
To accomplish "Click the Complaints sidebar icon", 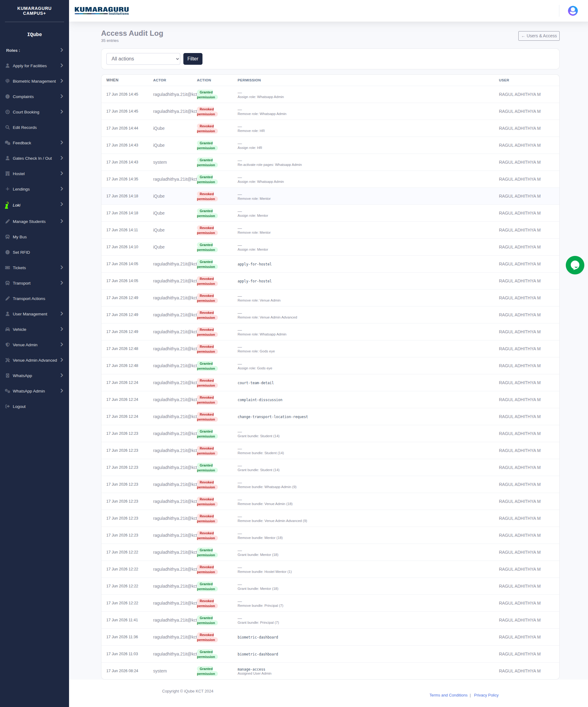I will (7, 97).
